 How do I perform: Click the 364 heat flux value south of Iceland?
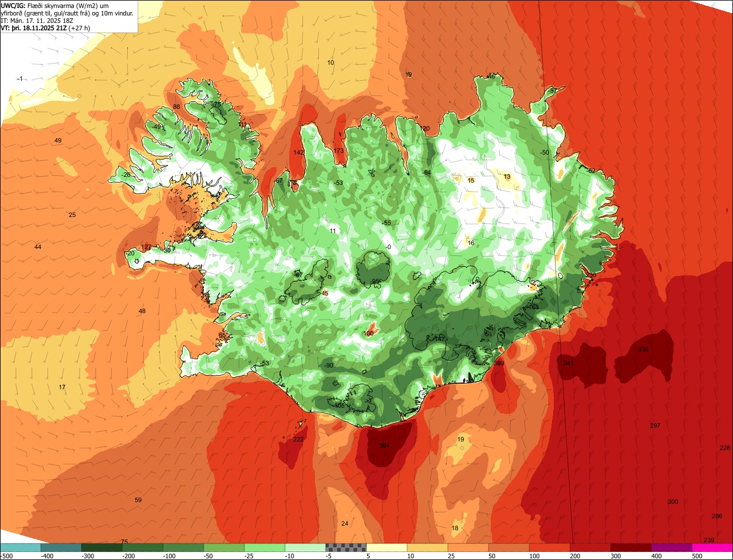(x=384, y=445)
